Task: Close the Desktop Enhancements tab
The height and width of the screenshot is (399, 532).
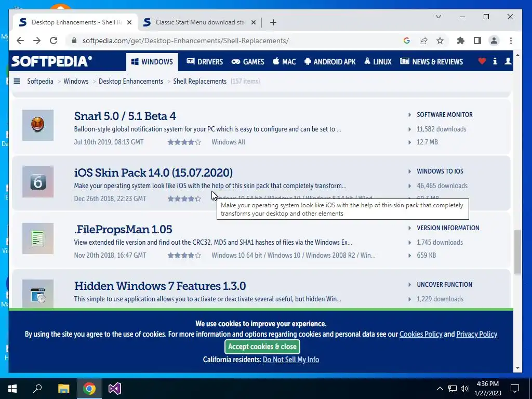Action: tap(129, 22)
